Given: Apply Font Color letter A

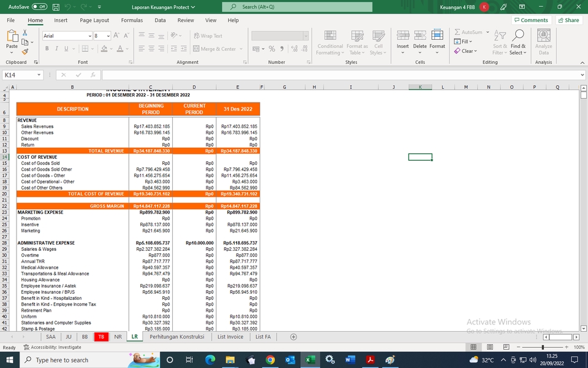Looking at the screenshot, I should [x=120, y=48].
